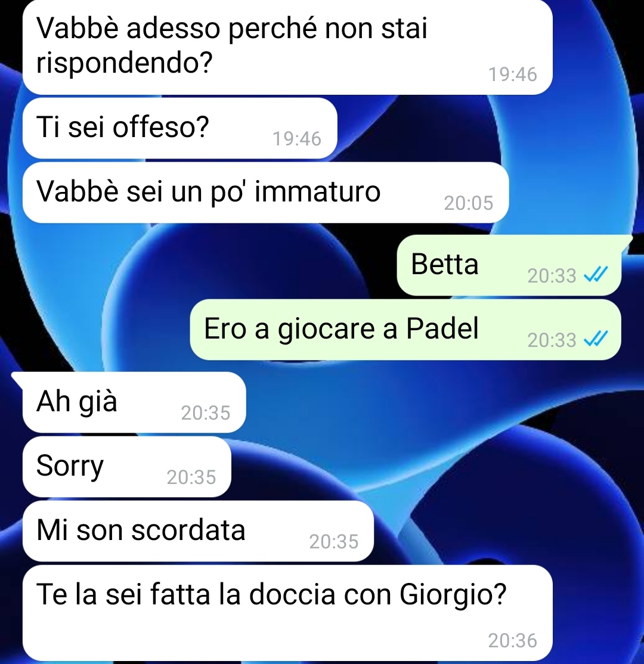Tap the 19:46 timestamp on the first message
Image resolution: width=644 pixels, height=664 pixels.
(x=513, y=75)
